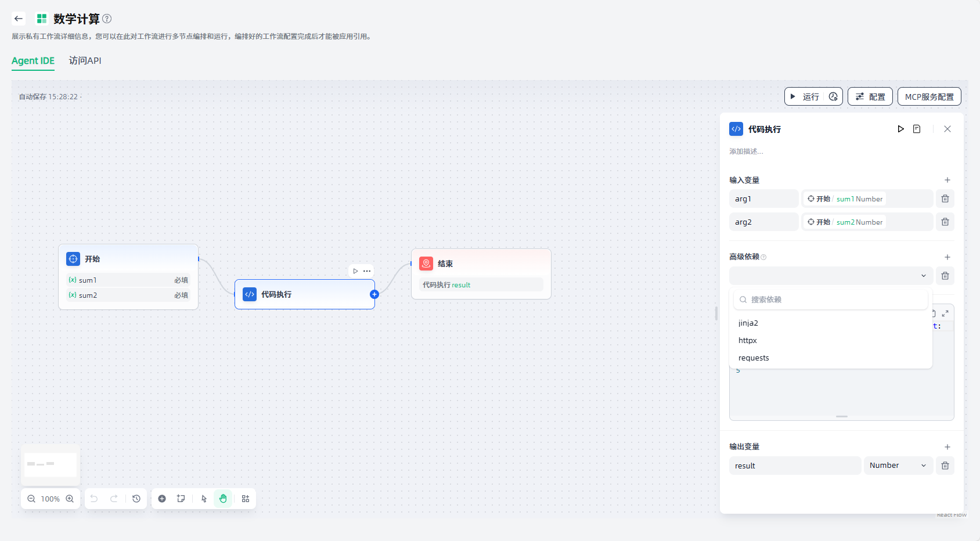Click the 运行 run button
The width and height of the screenshot is (980, 541).
coord(805,96)
